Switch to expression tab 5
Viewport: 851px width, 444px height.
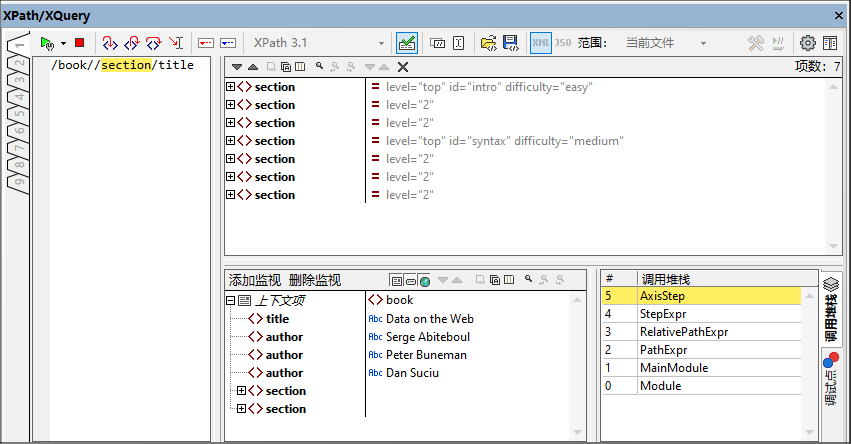(x=18, y=113)
